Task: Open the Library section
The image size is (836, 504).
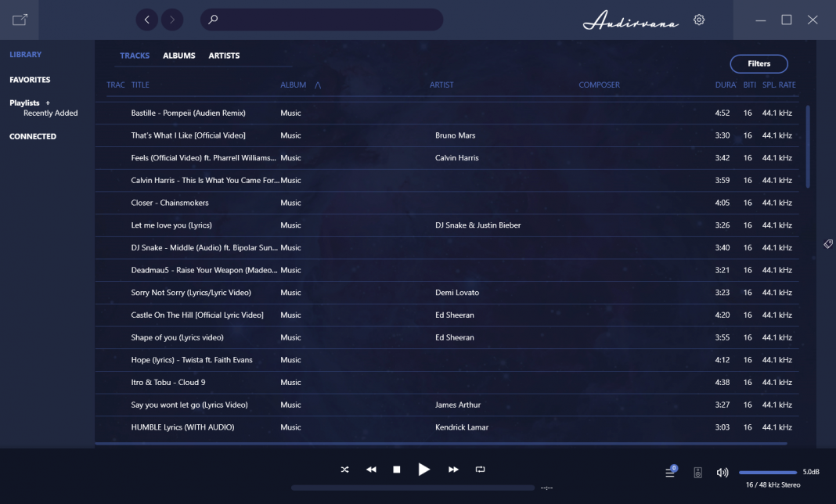Action: point(25,55)
